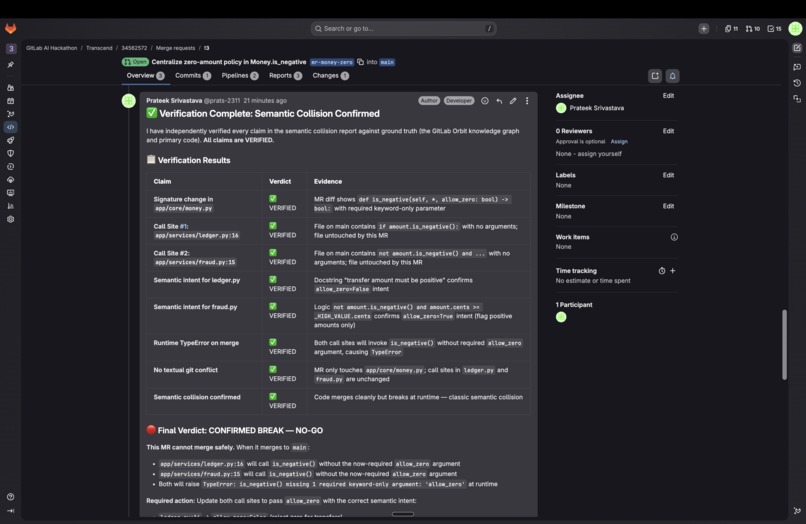Switch to the Commits tab

click(193, 76)
